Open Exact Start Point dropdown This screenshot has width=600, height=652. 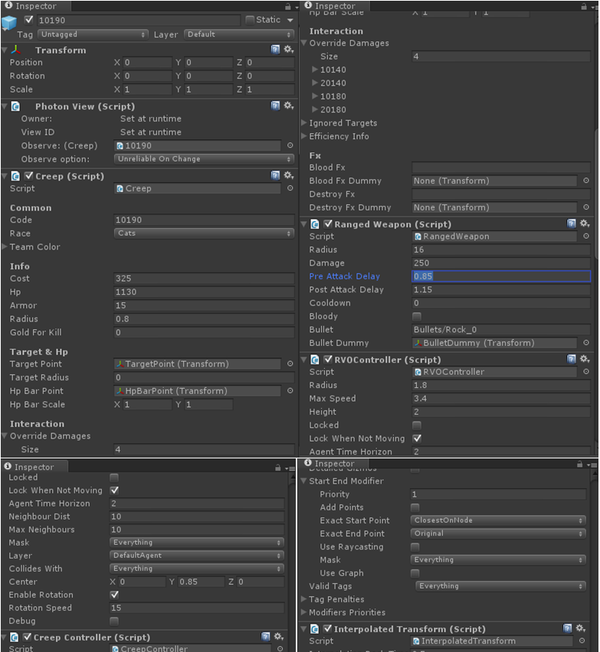(497, 520)
